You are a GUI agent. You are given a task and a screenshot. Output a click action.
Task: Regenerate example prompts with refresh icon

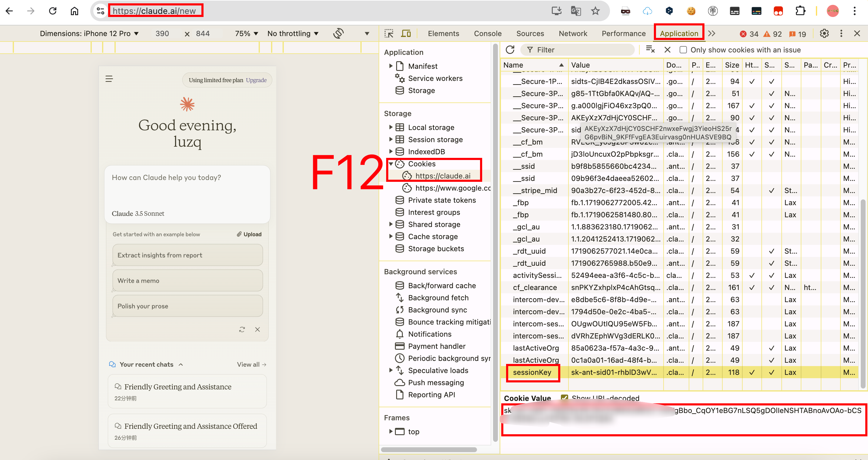pyautogui.click(x=242, y=329)
